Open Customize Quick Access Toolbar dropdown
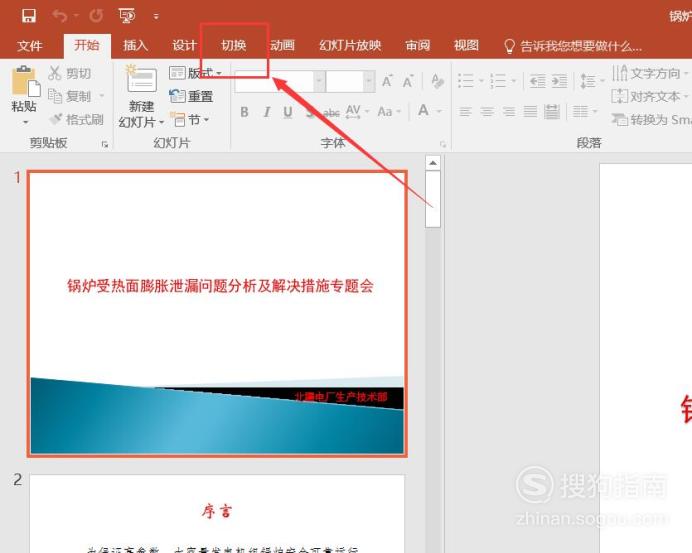The image size is (692, 553). 156,16
